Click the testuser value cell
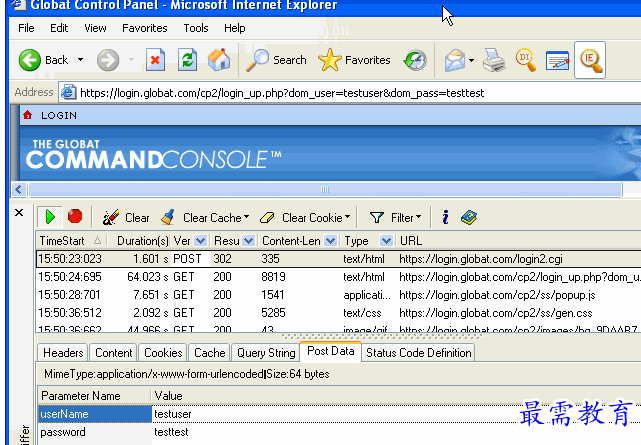 396,414
